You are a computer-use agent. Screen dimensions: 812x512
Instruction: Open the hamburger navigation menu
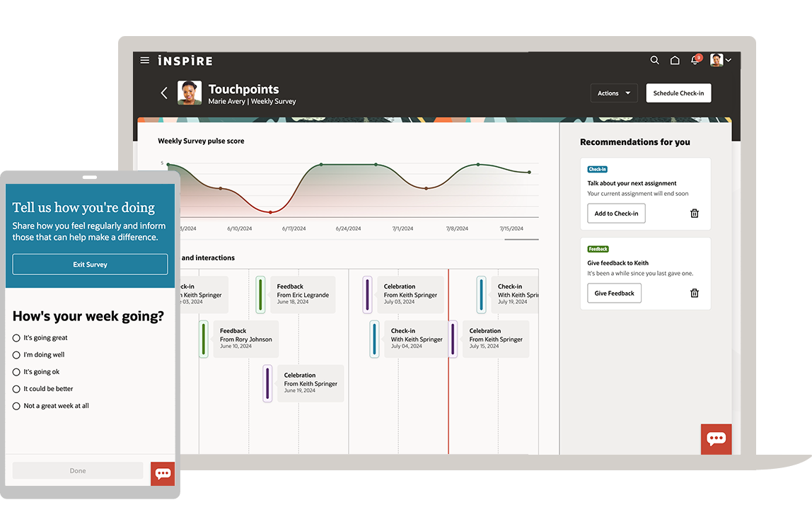(145, 61)
